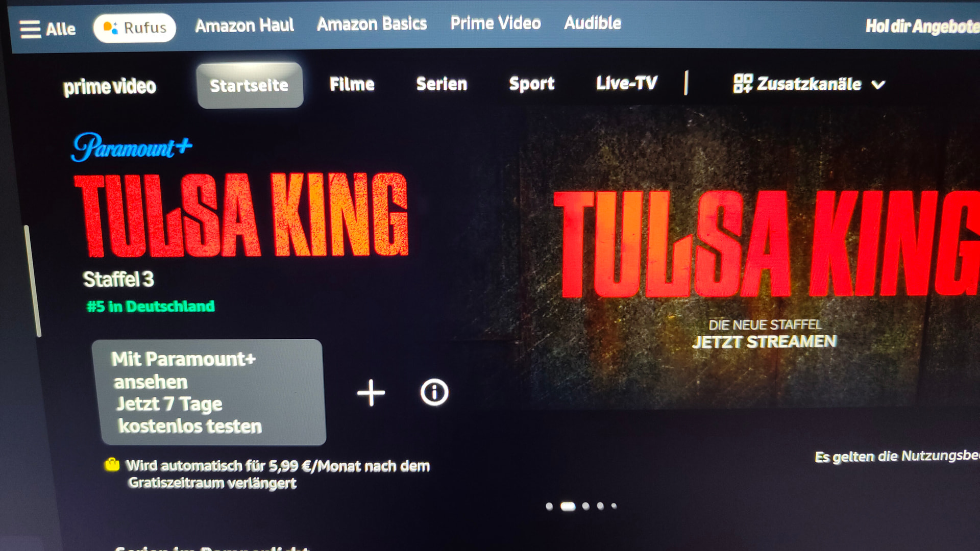Screen dimensions: 980x551
Task: Switch to the Serien tab
Action: 442,84
